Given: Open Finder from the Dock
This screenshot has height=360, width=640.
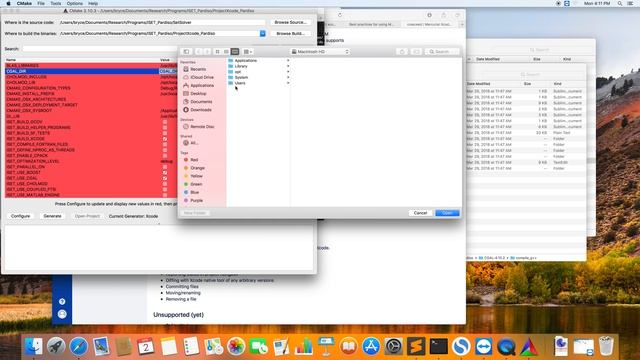Looking at the screenshot, I should point(33,346).
